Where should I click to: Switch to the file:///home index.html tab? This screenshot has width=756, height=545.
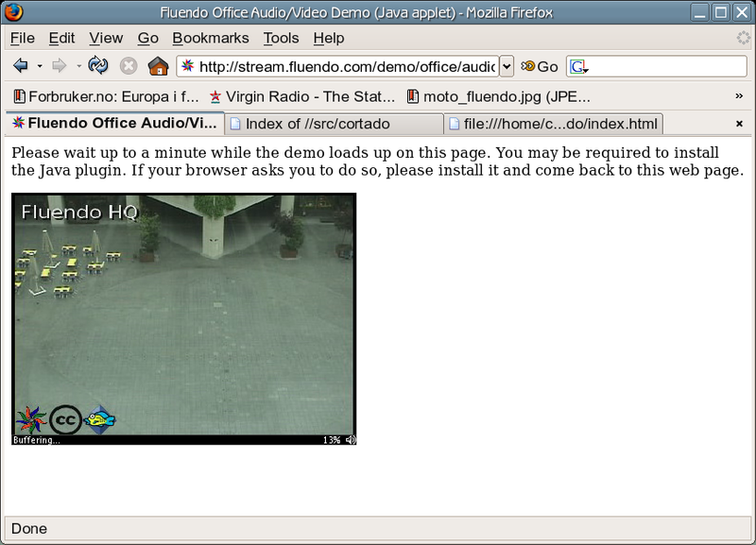coord(554,124)
